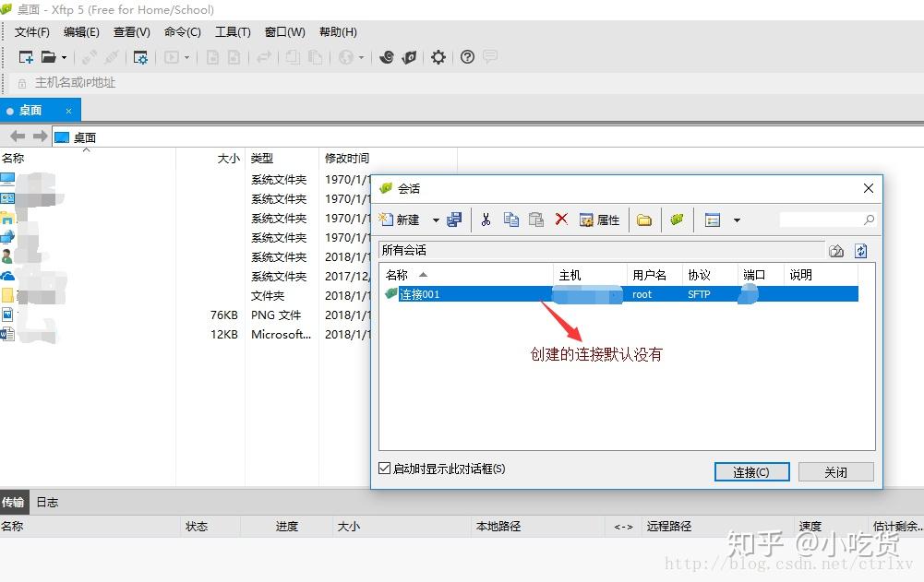Select the 文件夹 type row

click(x=186, y=296)
